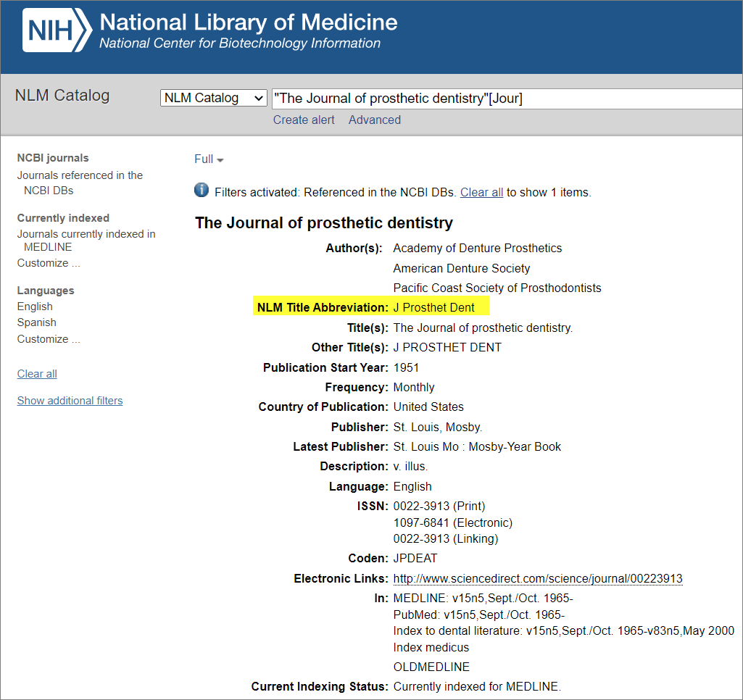Click the Index to dental literature line

click(563, 631)
